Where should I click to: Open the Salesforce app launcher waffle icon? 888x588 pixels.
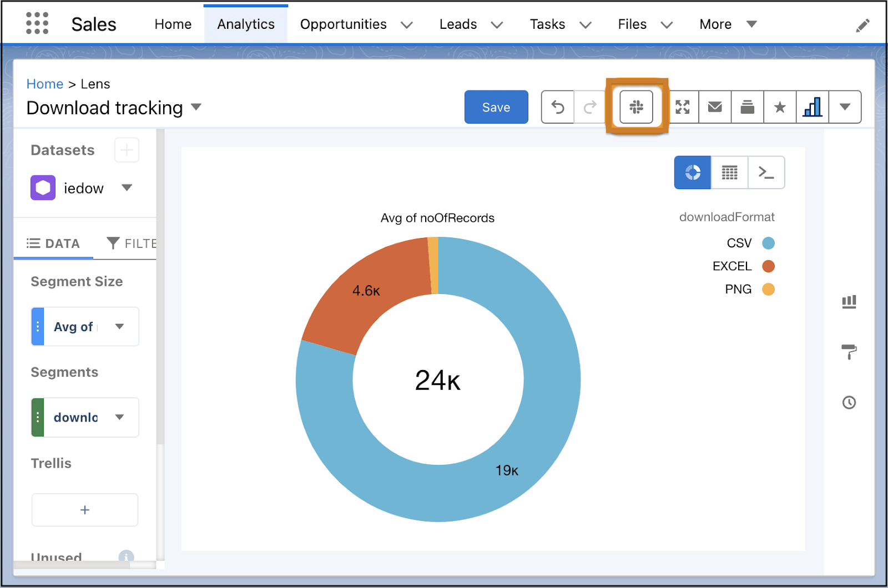coord(36,23)
